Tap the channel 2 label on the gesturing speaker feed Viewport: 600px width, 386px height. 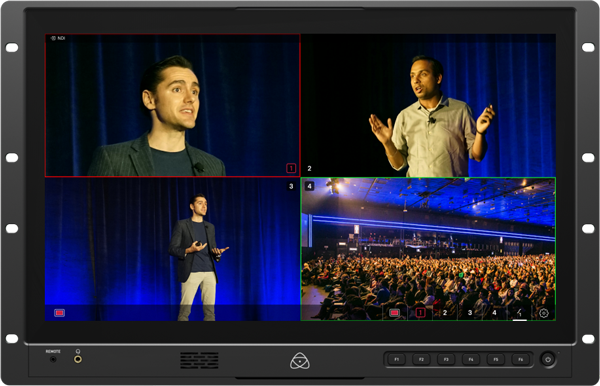pos(309,168)
